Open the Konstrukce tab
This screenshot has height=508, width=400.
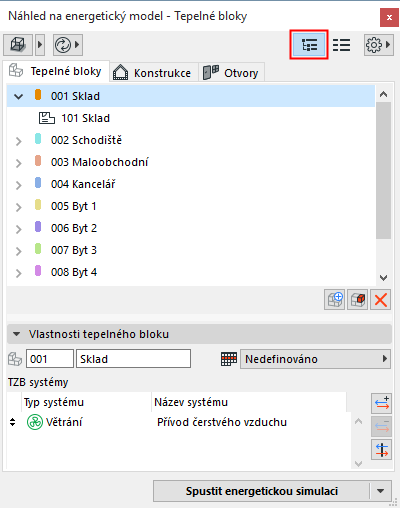[x=153, y=73]
